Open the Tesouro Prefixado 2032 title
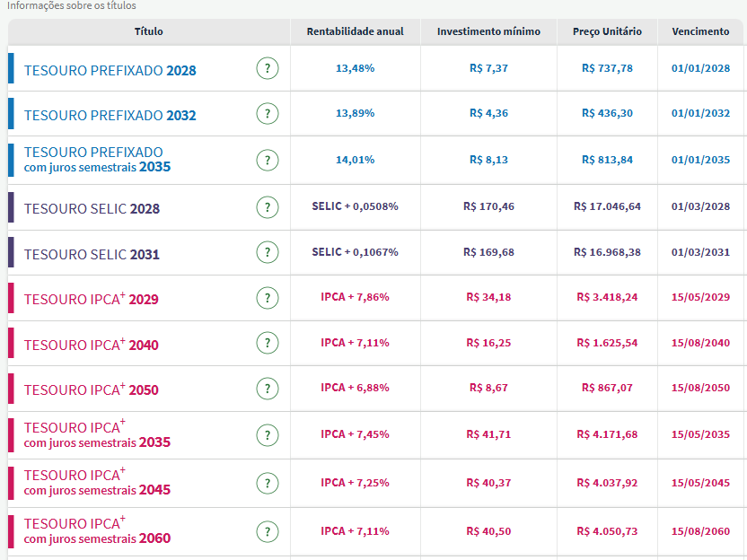The width and height of the screenshot is (747, 560). coord(110,115)
